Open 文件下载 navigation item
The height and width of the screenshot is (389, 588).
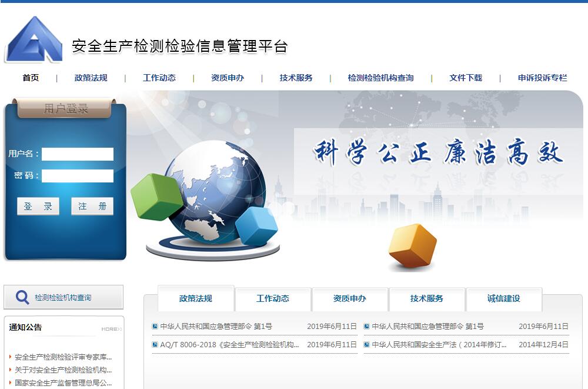(465, 78)
